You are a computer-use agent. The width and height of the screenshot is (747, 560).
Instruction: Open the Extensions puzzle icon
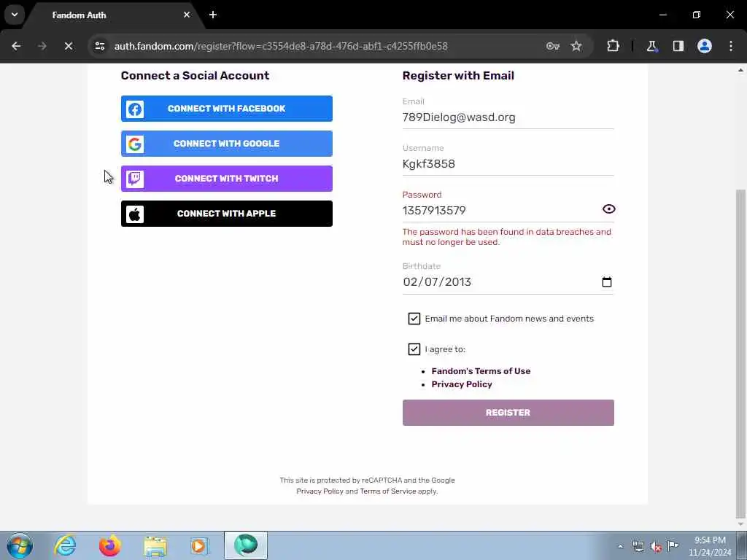point(613,46)
